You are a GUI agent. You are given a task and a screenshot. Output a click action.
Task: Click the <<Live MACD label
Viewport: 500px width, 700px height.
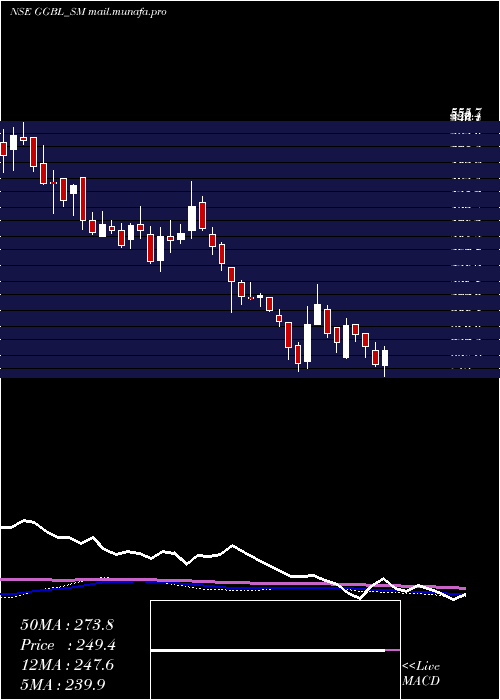point(421,674)
